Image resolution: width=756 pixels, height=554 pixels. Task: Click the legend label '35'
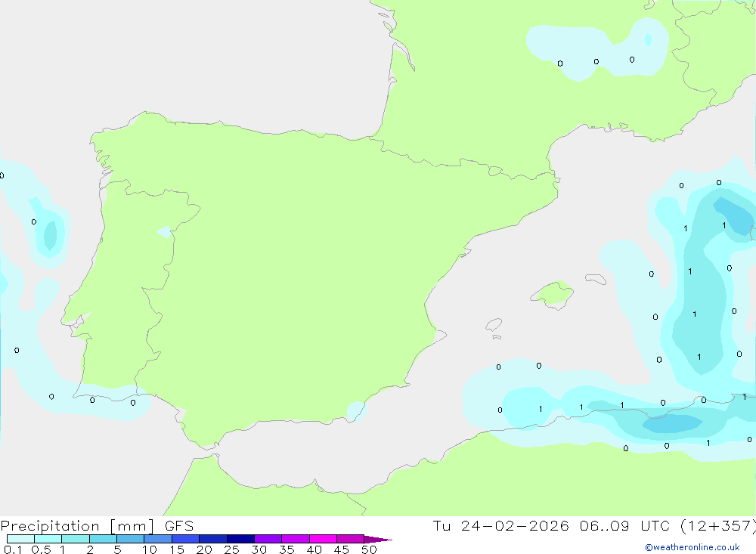(287, 549)
